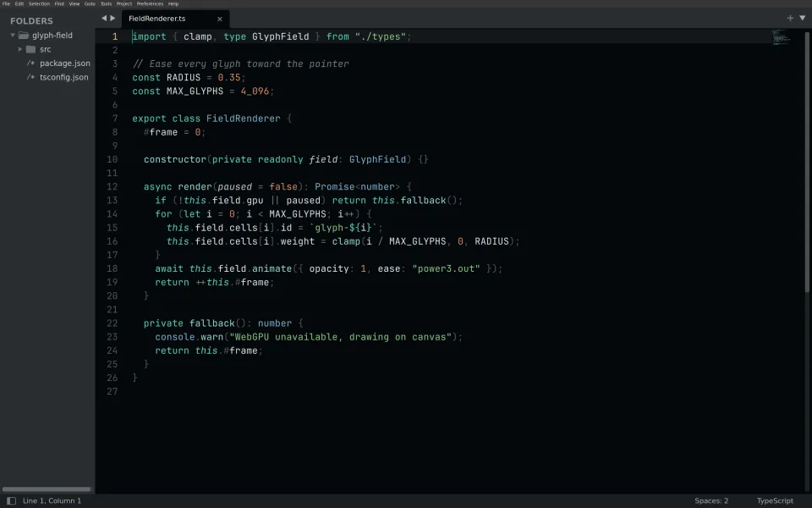Screen dimensions: 812x508
Task: Click line number 27 in the gutter
Action: [112, 391]
